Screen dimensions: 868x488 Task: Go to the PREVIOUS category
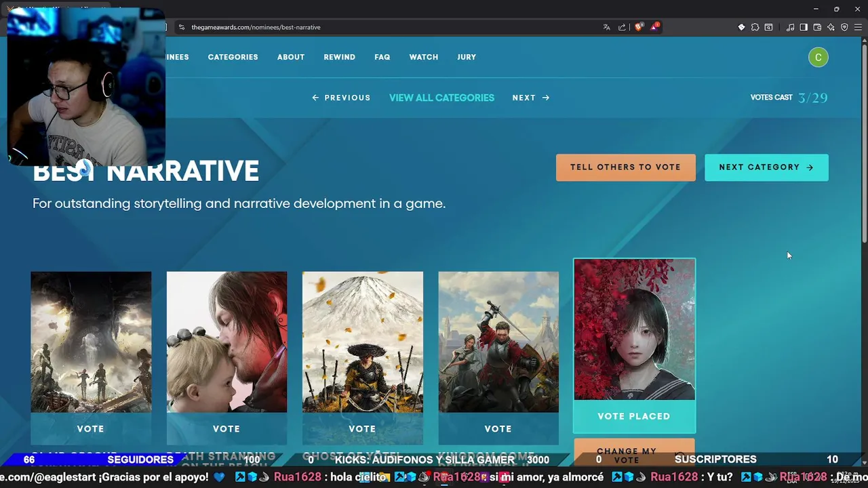(341, 98)
